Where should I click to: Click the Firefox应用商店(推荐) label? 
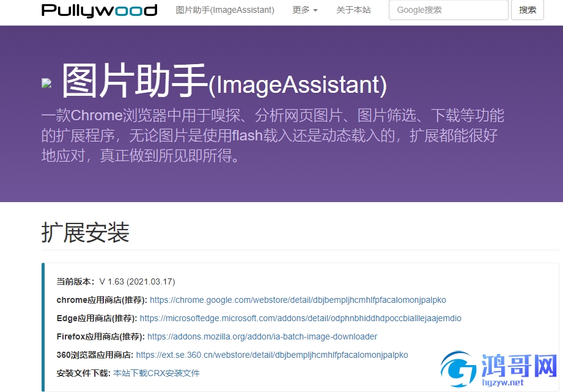pyautogui.click(x=101, y=336)
